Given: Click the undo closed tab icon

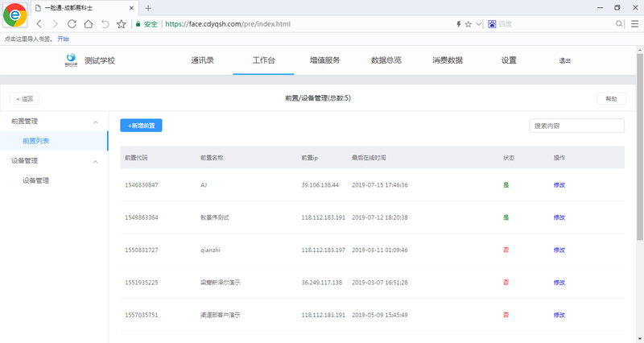Looking at the screenshot, I should [x=105, y=24].
